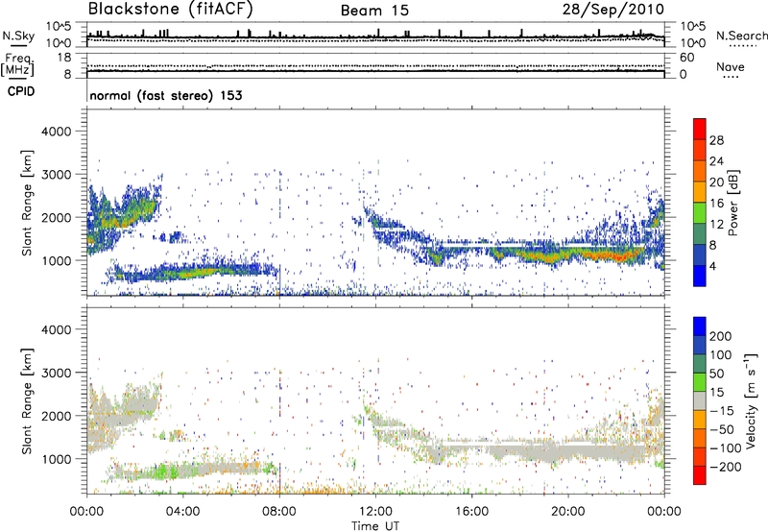Click the '08:00' time axis tick label
768x532 pixels.
coord(279,512)
